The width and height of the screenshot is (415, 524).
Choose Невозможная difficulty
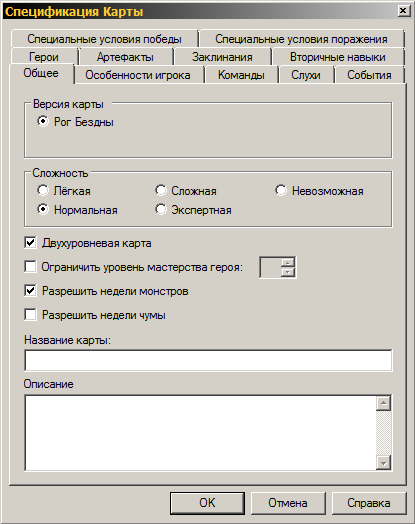pos(281,190)
